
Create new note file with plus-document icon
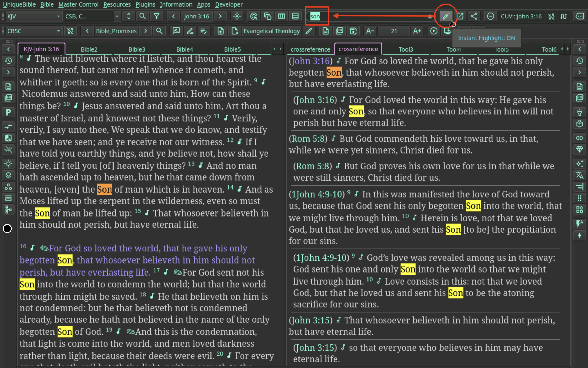pyautogui.click(x=220, y=31)
